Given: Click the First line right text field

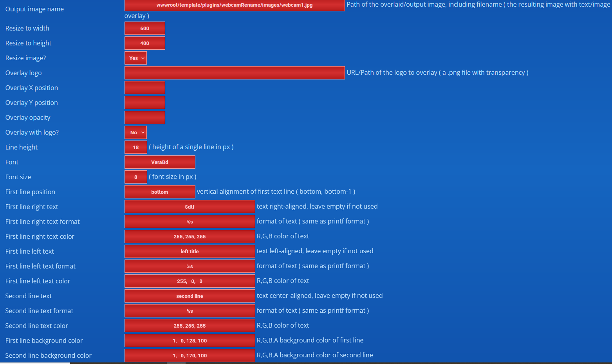Looking at the screenshot, I should tap(190, 207).
